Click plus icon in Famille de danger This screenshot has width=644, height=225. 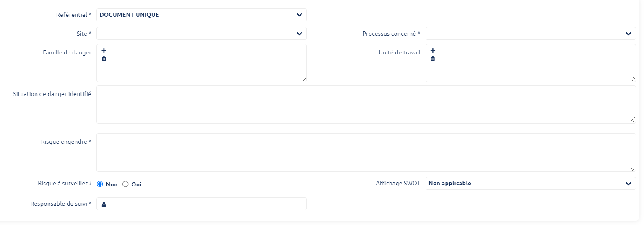(x=104, y=51)
